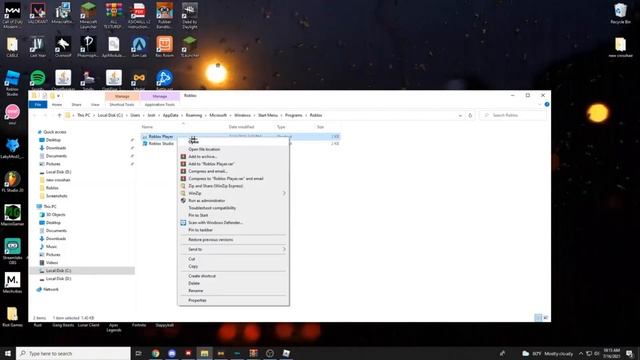This screenshot has height=360, width=640.
Task: Launch the Minecraft Launcher desktop icon
Action: point(88,16)
